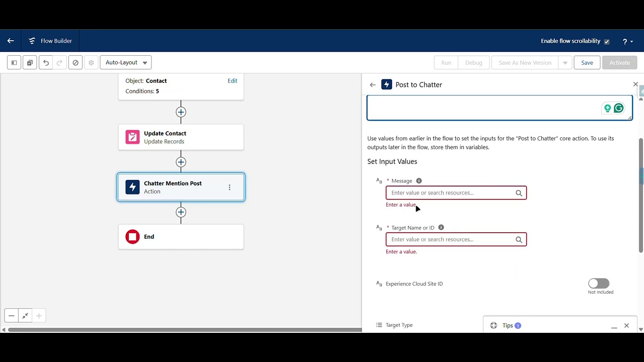
Task: Minimize the Tips panel
Action: tap(614, 326)
